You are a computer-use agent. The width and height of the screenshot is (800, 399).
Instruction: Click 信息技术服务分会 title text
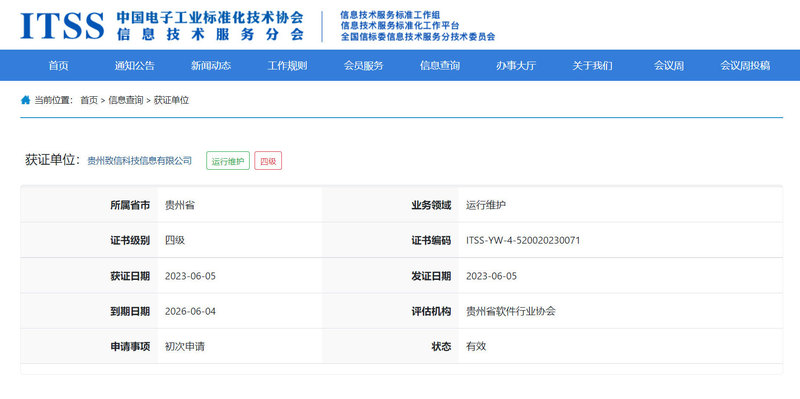point(210,34)
